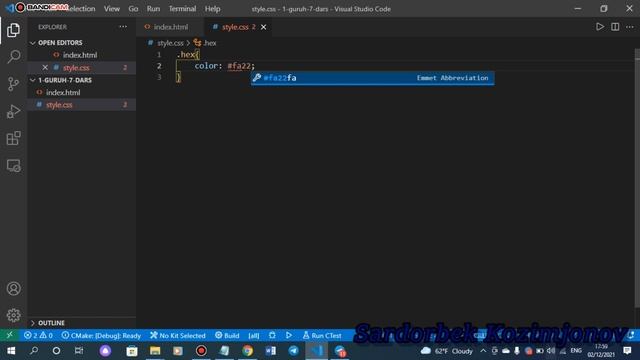Open the Windows Start menu
The image size is (640, 360).
coord(11,351)
